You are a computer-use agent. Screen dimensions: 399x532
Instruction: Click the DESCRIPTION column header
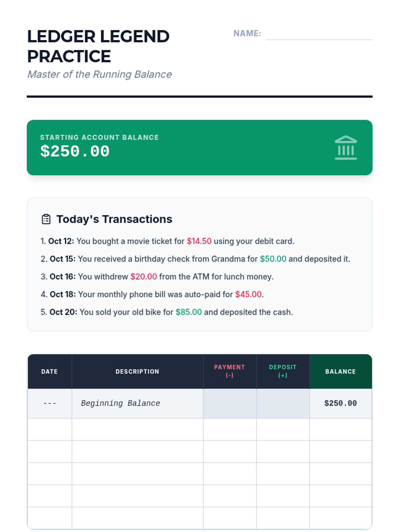[137, 371]
